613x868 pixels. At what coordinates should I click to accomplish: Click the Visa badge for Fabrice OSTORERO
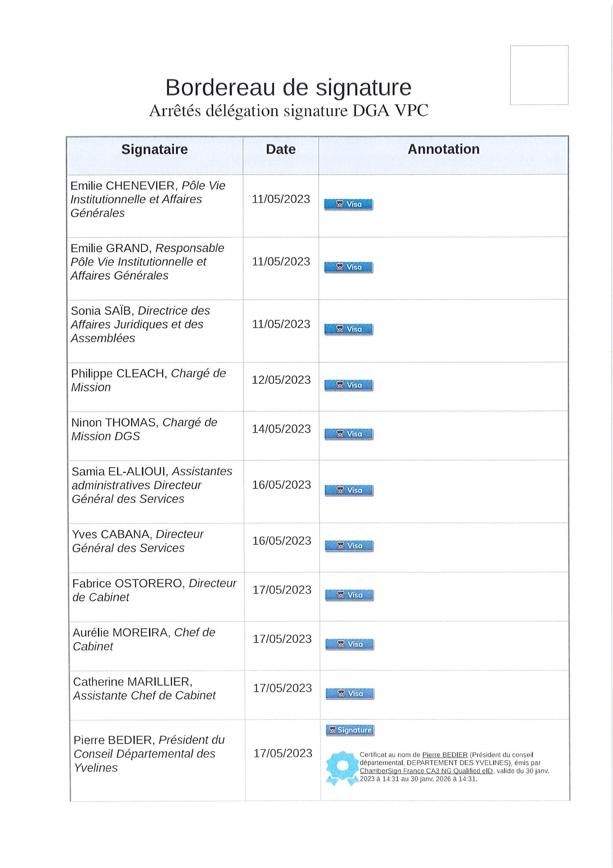click(x=349, y=595)
